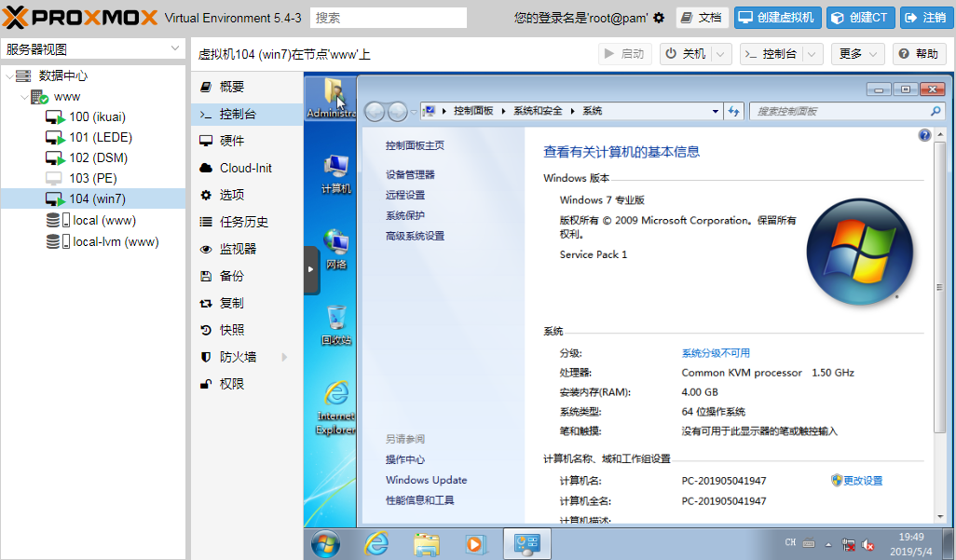The height and width of the screenshot is (560, 956).
Task: Open the address bar history dropdown
Action: (x=716, y=111)
